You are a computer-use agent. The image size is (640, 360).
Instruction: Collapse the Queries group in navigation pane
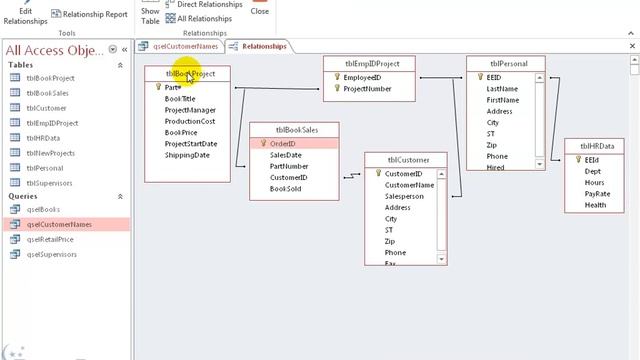click(120, 196)
